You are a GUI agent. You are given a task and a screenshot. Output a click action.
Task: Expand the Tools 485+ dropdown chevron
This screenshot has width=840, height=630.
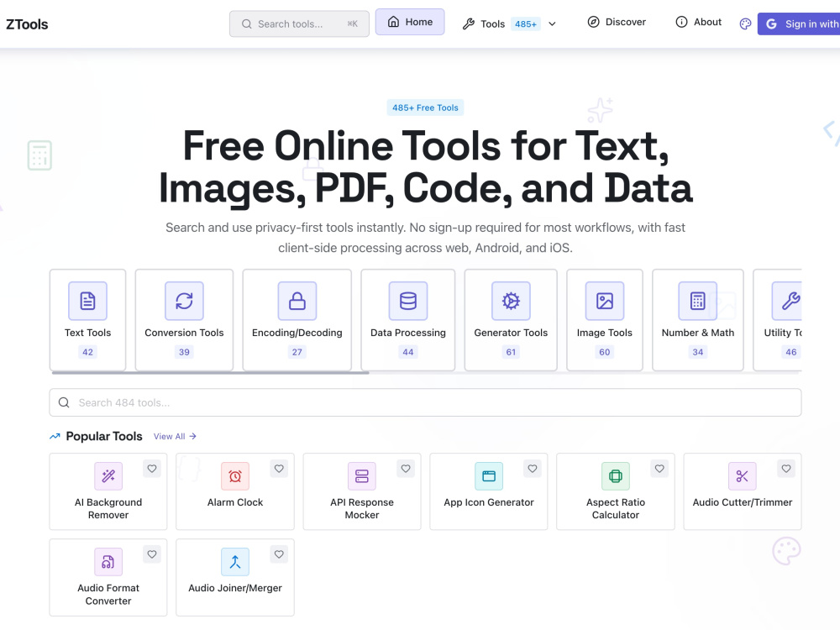point(553,24)
